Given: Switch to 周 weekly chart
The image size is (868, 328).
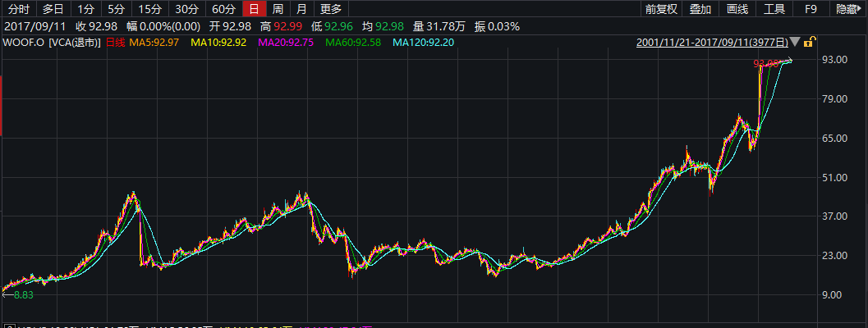Looking at the screenshot, I should tap(278, 10).
